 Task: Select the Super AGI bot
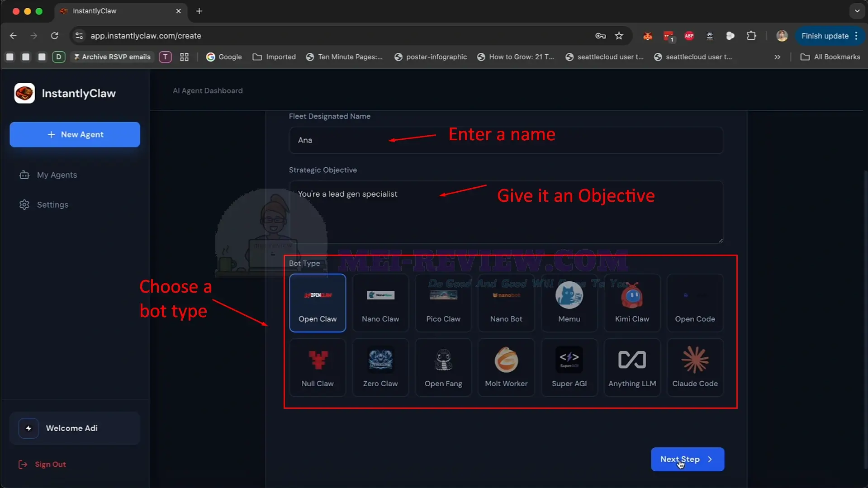click(569, 367)
